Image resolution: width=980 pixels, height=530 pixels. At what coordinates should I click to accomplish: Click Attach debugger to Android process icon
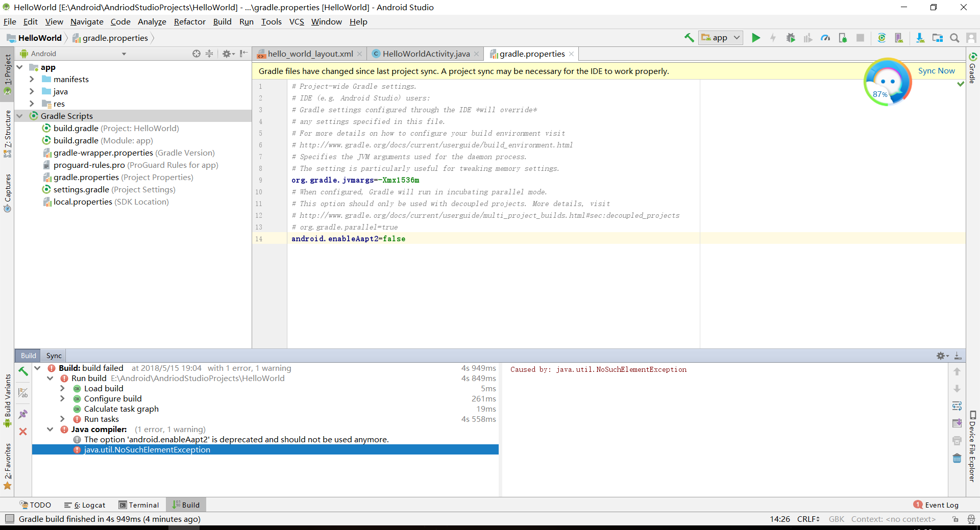coord(843,38)
